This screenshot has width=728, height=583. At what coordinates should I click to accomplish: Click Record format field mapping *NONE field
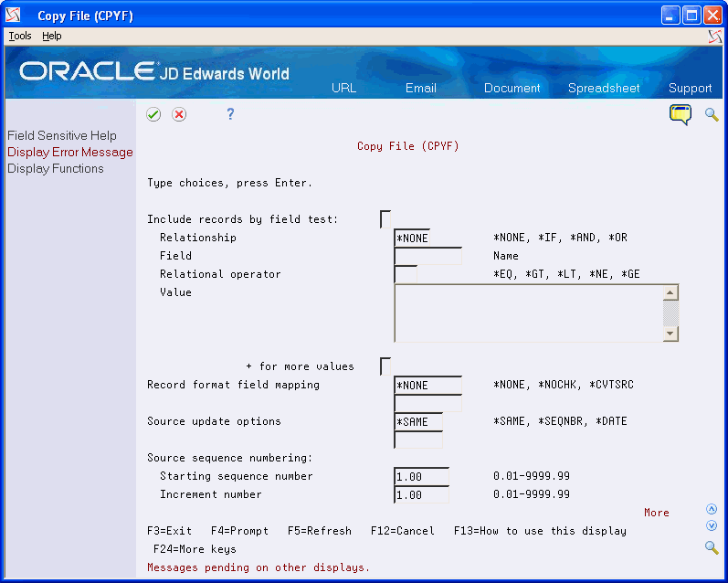tap(427, 385)
